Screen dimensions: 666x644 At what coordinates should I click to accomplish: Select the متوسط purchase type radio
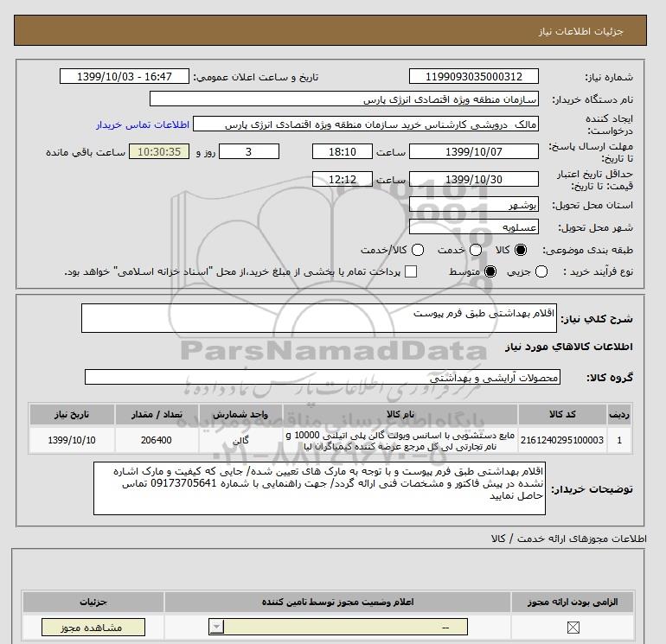coord(490,271)
